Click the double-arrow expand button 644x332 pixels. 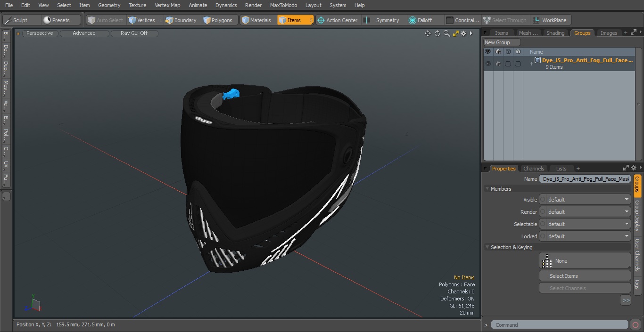(626, 300)
